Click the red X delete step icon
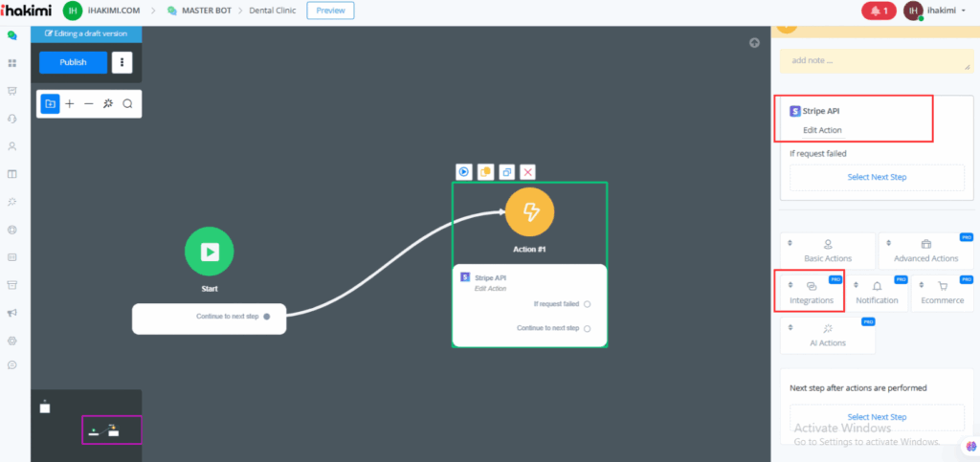This screenshot has height=462, width=980. (527, 172)
